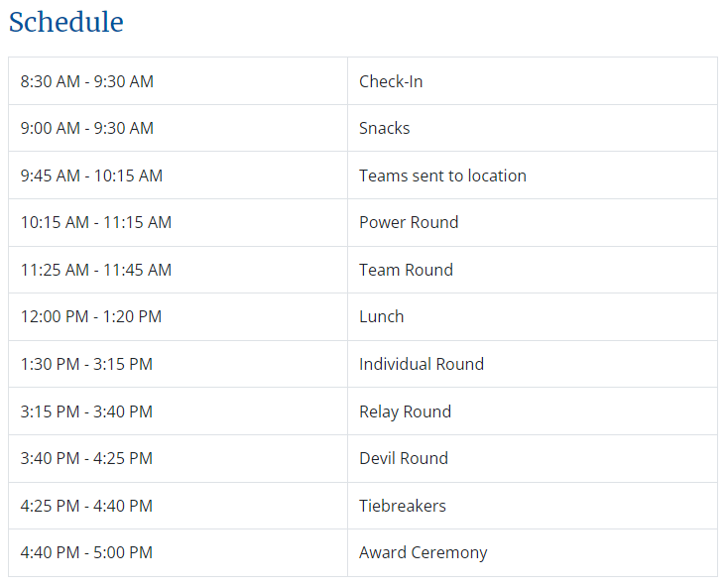The width and height of the screenshot is (728, 586).
Task: Click the Schedule heading
Action: tap(65, 22)
